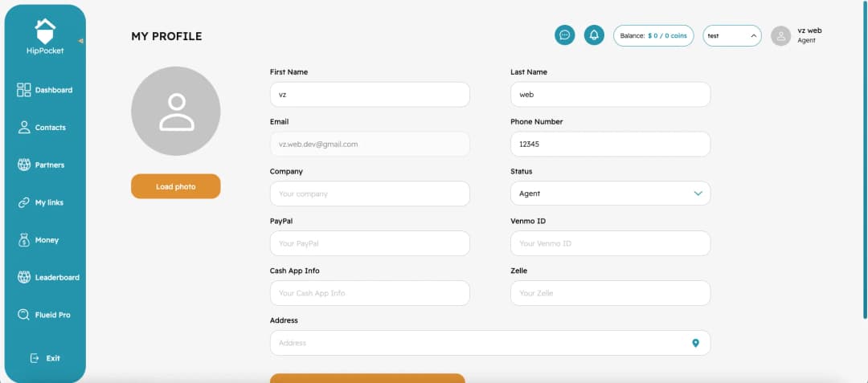
Task: Collapse sidebar using small orange arrow
Action: click(81, 41)
